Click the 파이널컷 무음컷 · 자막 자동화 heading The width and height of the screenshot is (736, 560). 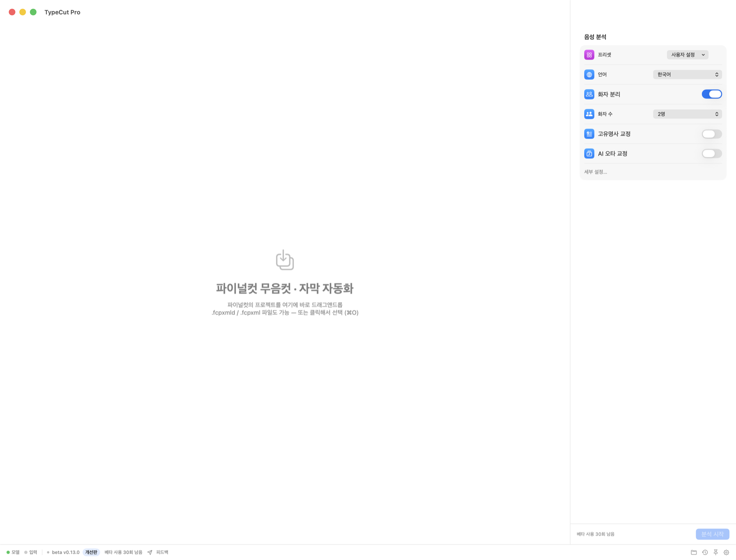(x=285, y=288)
